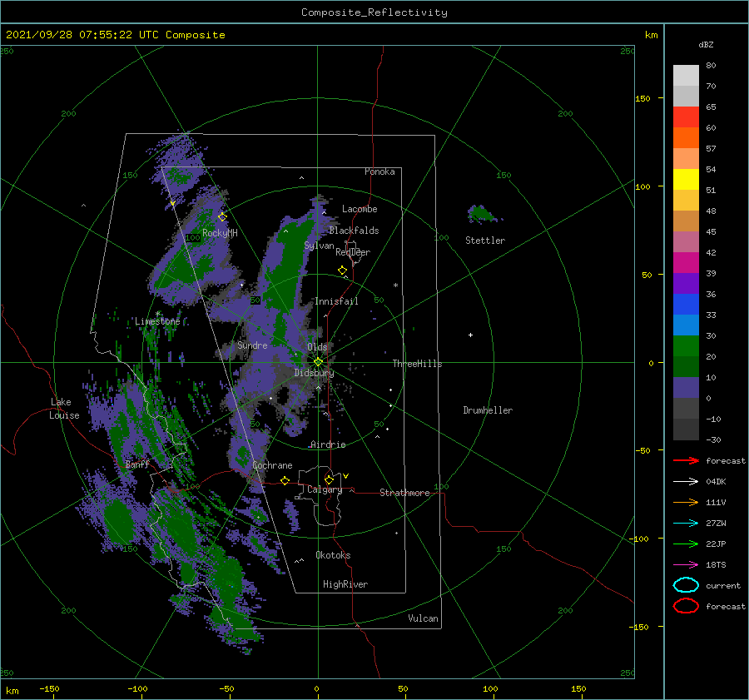The image size is (749, 700).
Task: Click the yellow diamond marker above Calgary label
Action: pyautogui.click(x=329, y=479)
